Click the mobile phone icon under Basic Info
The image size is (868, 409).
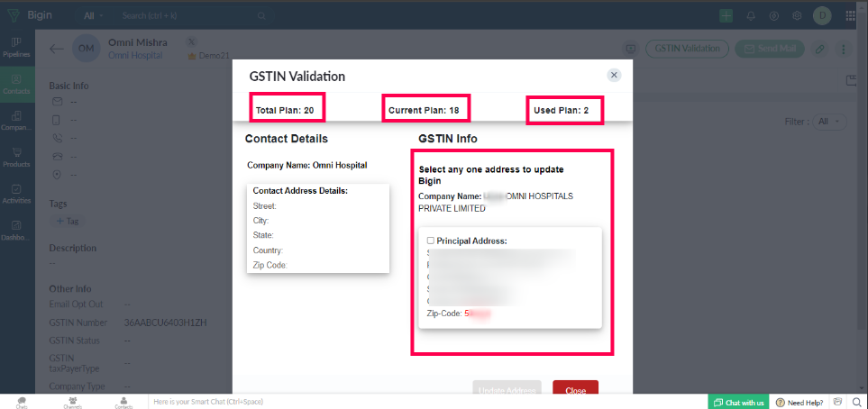coord(57,120)
